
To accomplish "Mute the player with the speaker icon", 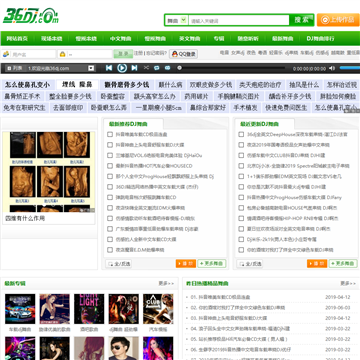I will click(332, 68).
